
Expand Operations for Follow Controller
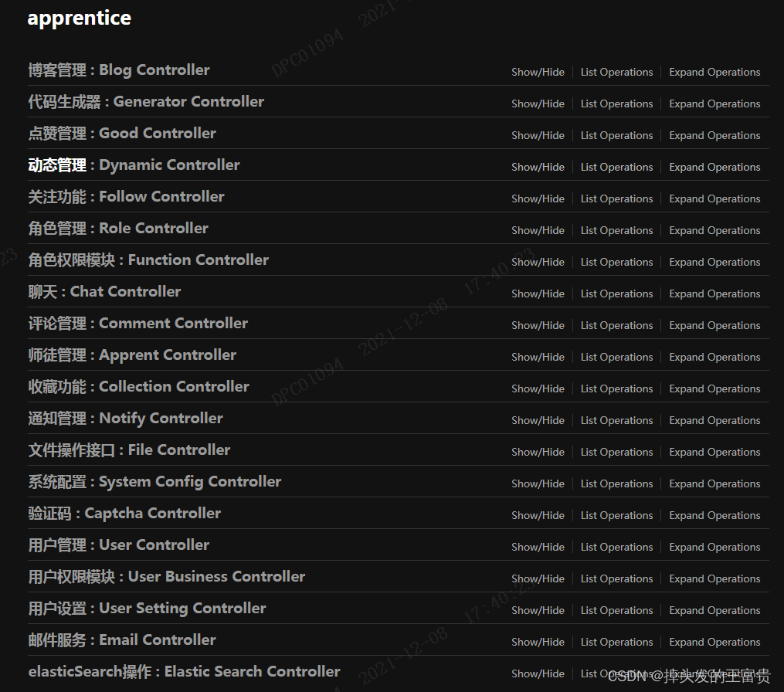click(714, 198)
